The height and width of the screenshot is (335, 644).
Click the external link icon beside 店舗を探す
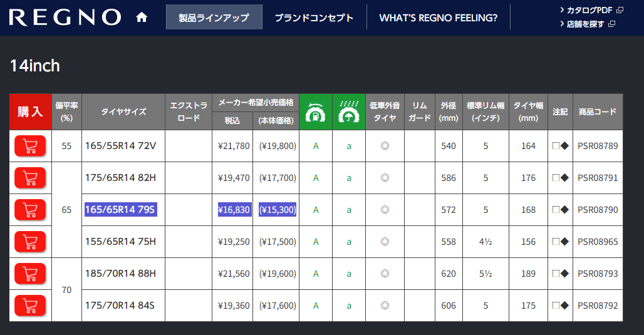(611, 24)
